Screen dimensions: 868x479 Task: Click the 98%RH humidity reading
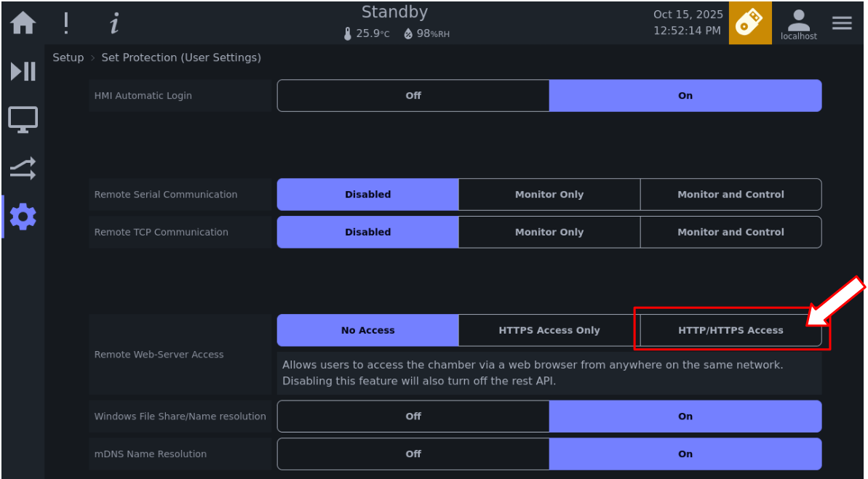(433, 33)
